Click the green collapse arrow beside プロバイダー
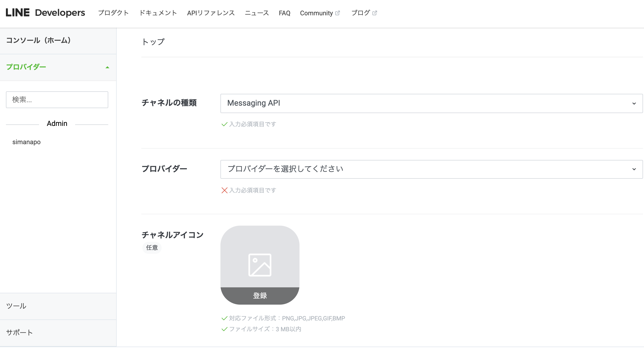The image size is (644, 354). tap(107, 67)
